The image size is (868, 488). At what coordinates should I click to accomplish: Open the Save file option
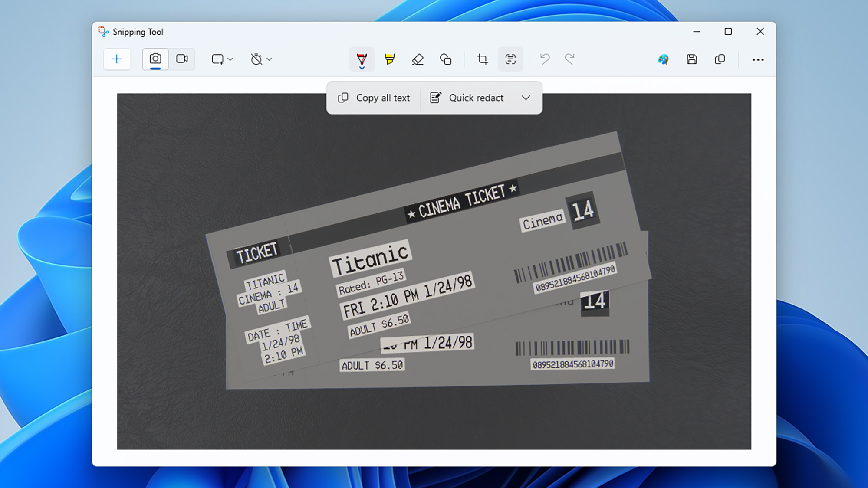(691, 59)
